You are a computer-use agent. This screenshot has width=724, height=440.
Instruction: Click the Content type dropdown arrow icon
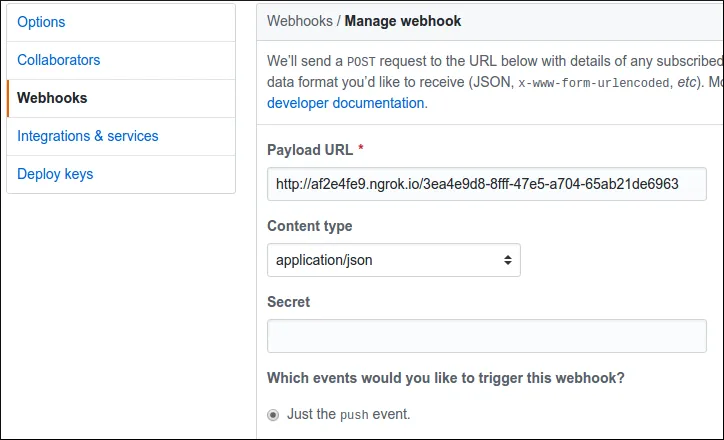pyautogui.click(x=508, y=260)
